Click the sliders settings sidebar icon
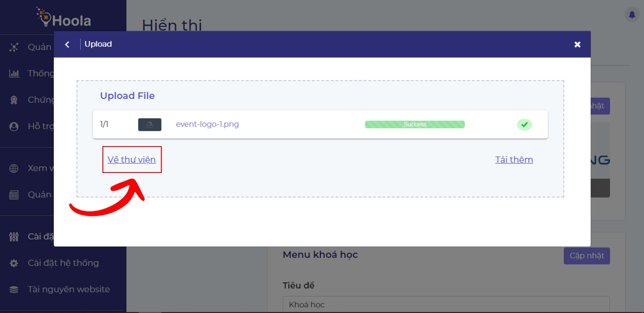644x313 pixels. pos(14,236)
